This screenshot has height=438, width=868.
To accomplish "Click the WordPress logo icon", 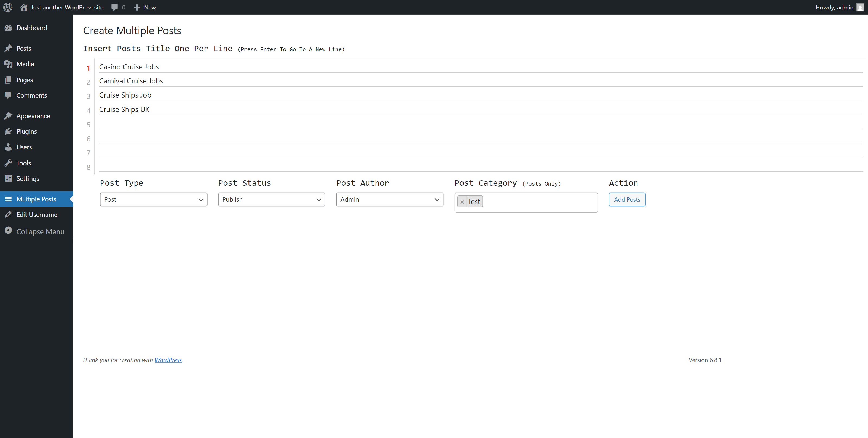I will click(x=8, y=7).
